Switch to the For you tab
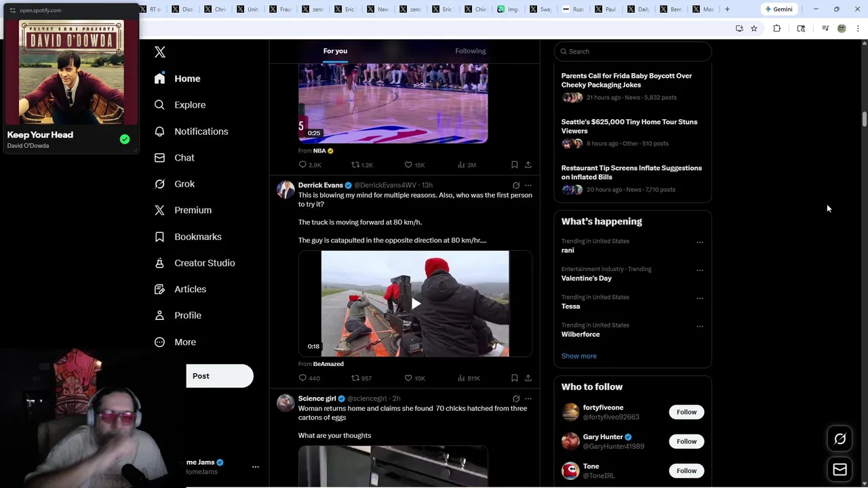Image resolution: width=868 pixels, height=488 pixels. (x=335, y=51)
